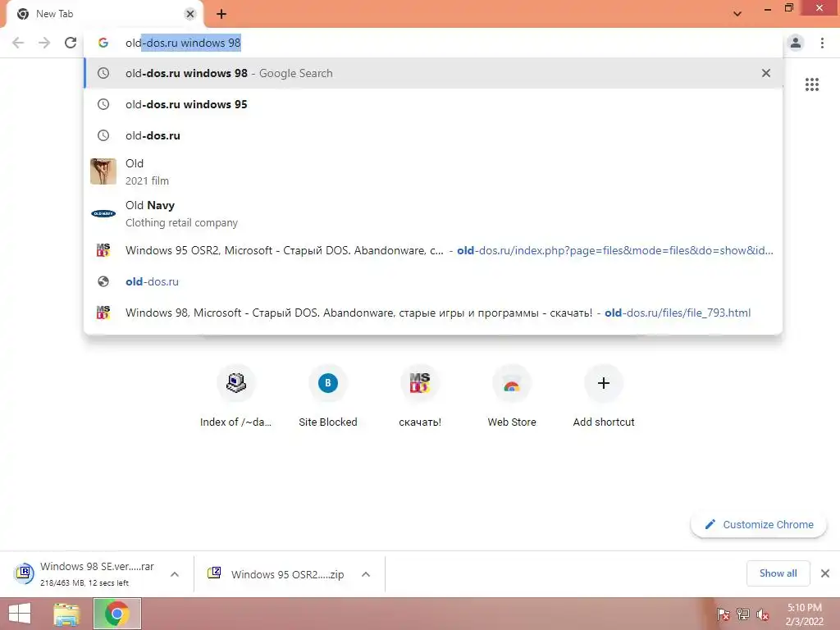Choose the 'Old Navy' clothing retail suggestion

click(x=433, y=213)
